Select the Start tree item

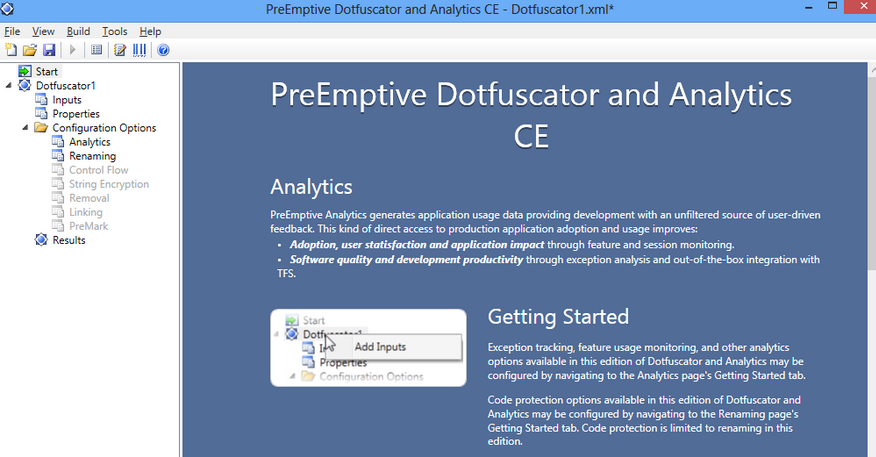(47, 72)
